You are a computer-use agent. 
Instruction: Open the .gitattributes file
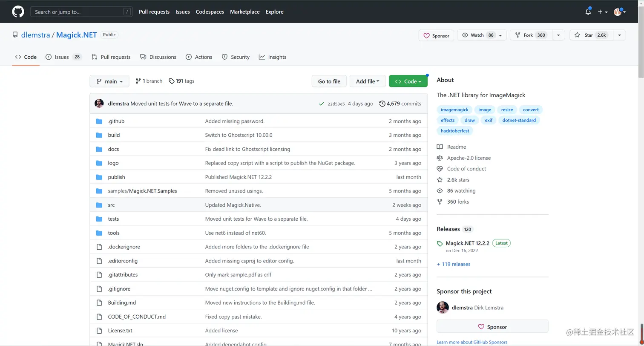123,275
